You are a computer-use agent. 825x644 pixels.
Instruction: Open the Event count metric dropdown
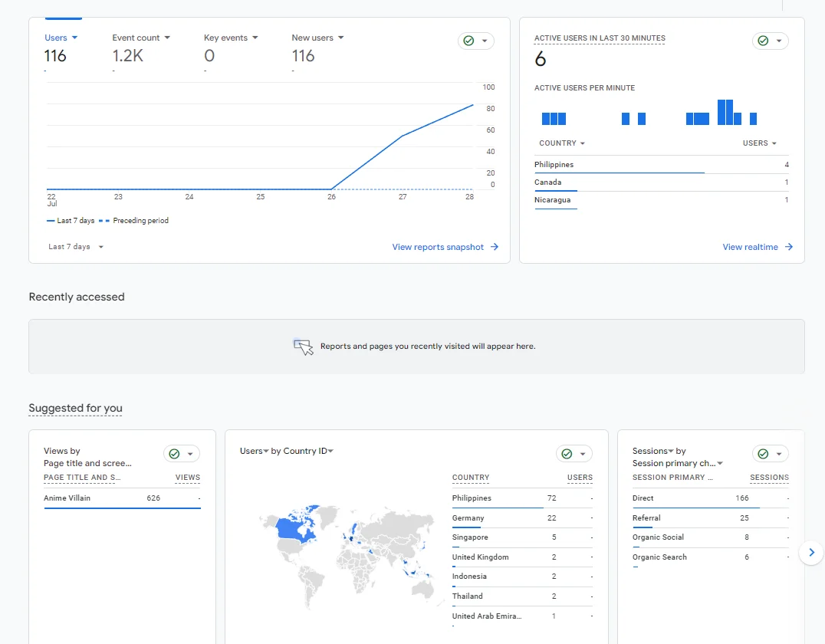167,38
